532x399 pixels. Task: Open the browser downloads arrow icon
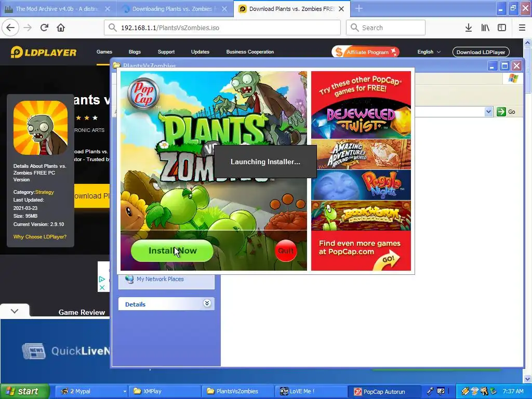pyautogui.click(x=469, y=28)
